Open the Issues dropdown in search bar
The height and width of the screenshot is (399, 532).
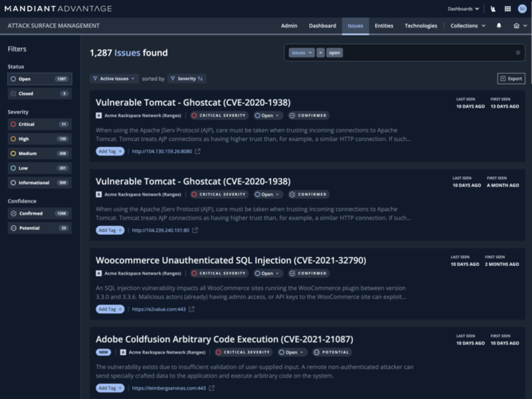(x=301, y=53)
